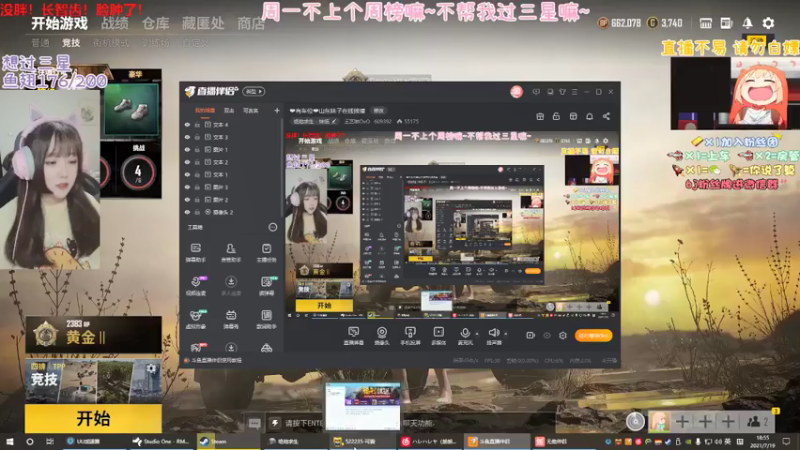The width and height of the screenshot is (800, 450).
Task: Expand speaker options arrow
Action: [506, 334]
